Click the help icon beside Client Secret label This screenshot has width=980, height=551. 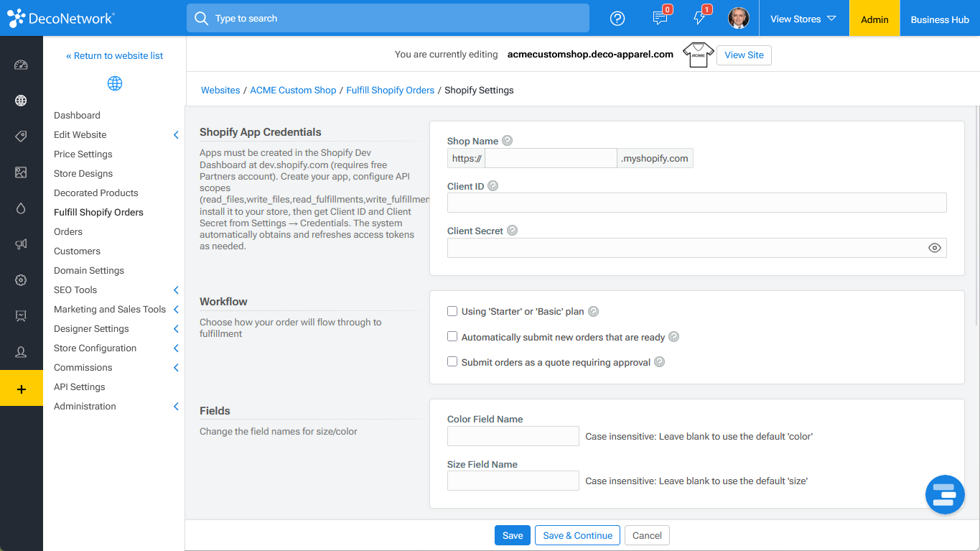[x=512, y=231]
